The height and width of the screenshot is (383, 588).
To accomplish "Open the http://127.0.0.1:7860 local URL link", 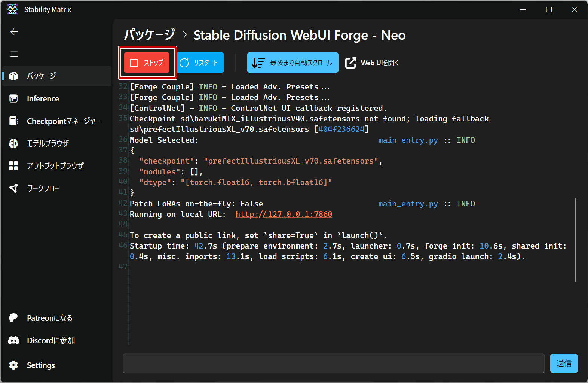I will [284, 214].
